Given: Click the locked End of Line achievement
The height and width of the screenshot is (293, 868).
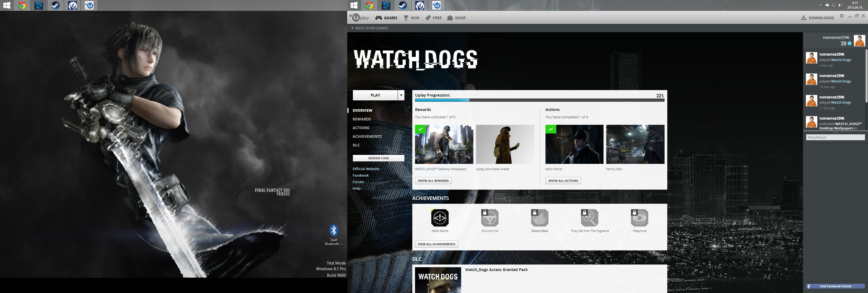Looking at the screenshot, I should (x=490, y=218).
